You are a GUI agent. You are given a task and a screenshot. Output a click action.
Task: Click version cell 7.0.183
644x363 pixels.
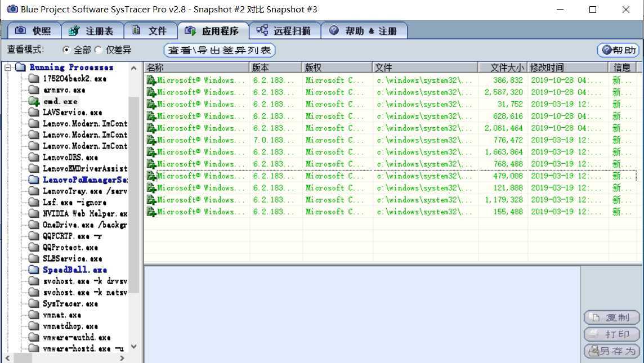pos(274,140)
